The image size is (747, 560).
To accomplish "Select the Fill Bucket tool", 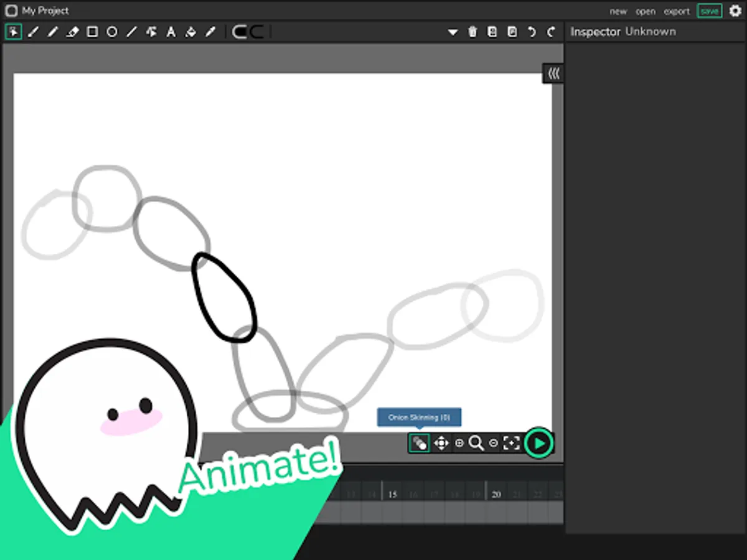I will pyautogui.click(x=190, y=32).
